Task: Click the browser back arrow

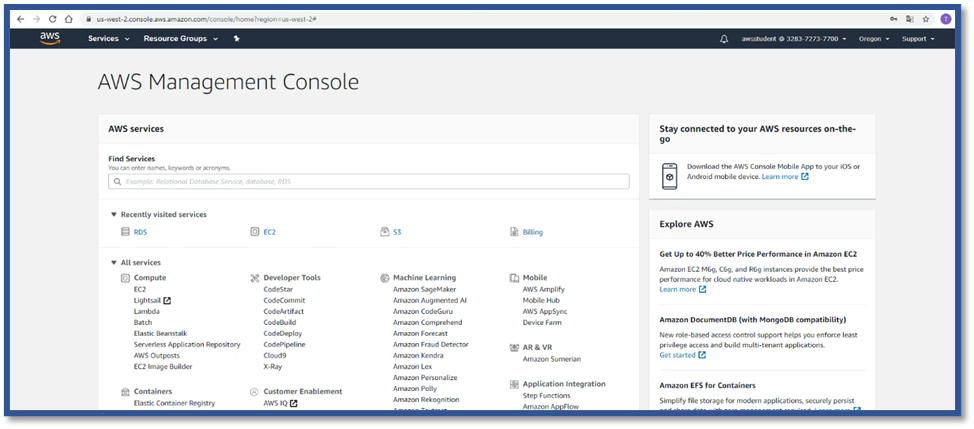Action: click(x=20, y=19)
